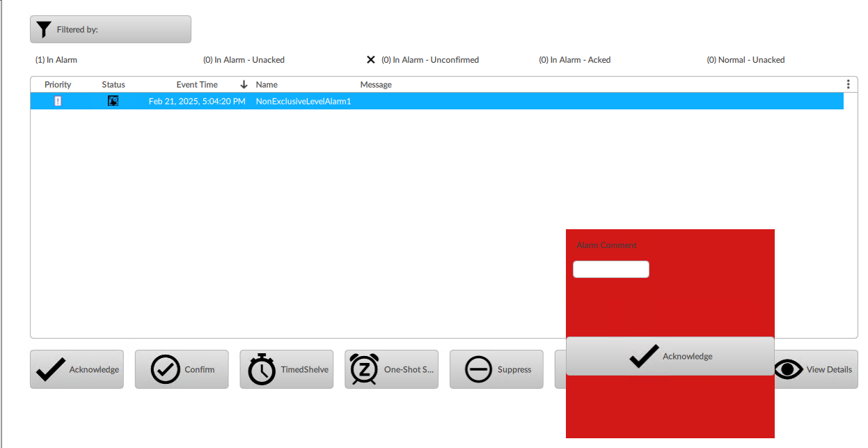Click the TimedShelve stopwatch button
This screenshot has height=448, width=868.
point(287,369)
